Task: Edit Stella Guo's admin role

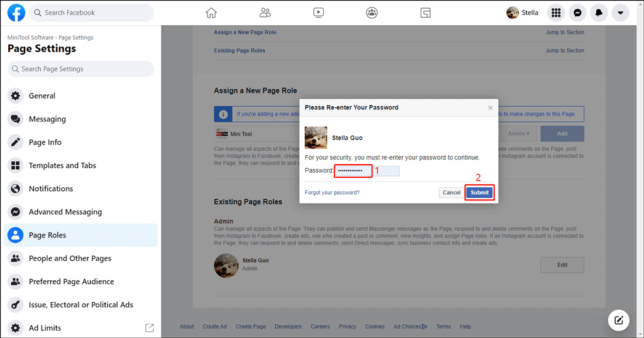Action: pyautogui.click(x=562, y=265)
